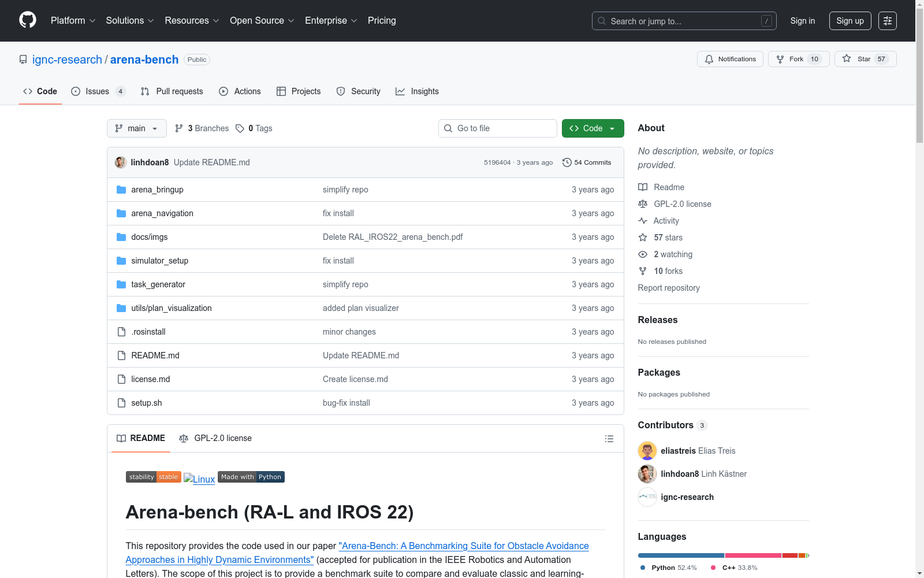Select the GPL-2.0 license tab

[x=215, y=438]
